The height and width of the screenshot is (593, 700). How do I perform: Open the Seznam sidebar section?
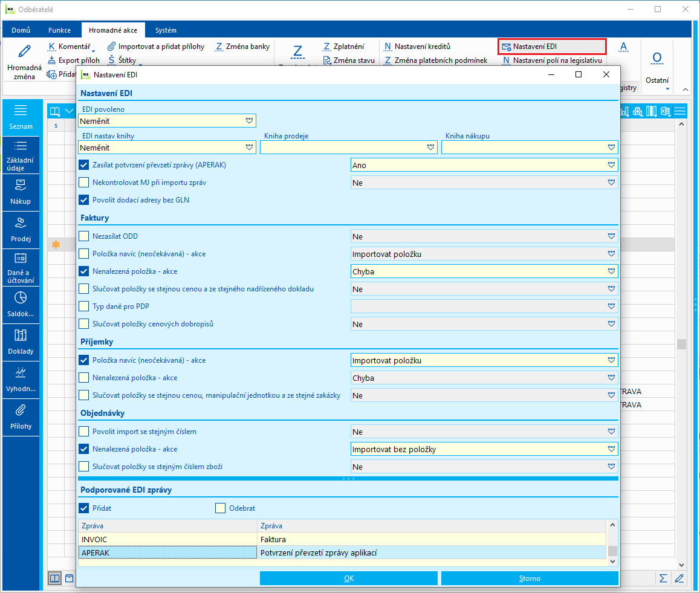coord(21,117)
